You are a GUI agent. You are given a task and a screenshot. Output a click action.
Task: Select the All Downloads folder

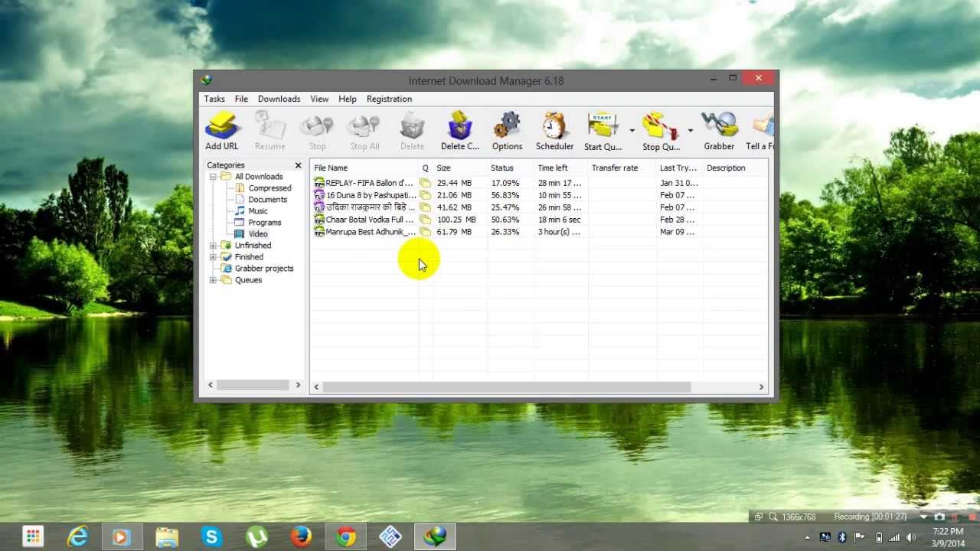tap(259, 177)
